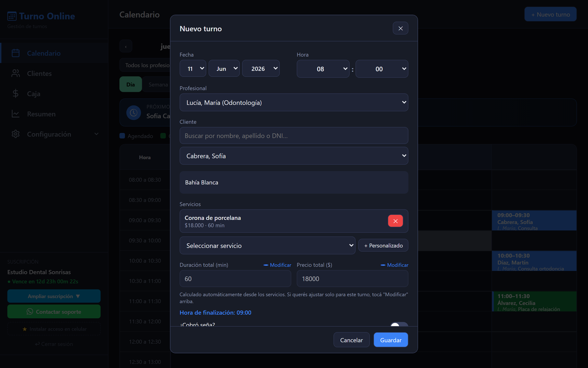Open the month dropdown showing Jun

224,68
